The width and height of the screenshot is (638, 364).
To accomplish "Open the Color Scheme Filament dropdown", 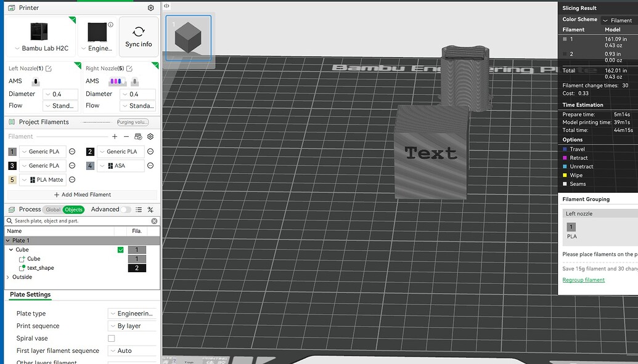I will (618, 20).
